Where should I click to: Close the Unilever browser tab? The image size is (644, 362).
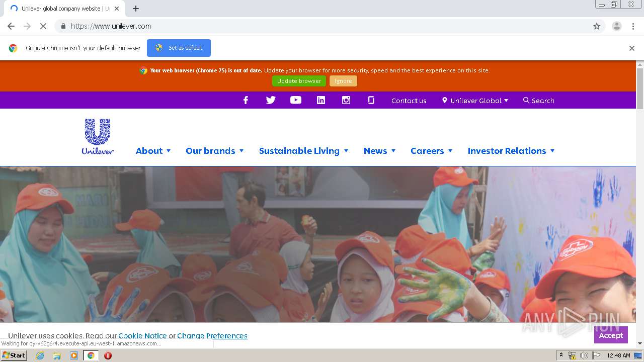click(117, 9)
